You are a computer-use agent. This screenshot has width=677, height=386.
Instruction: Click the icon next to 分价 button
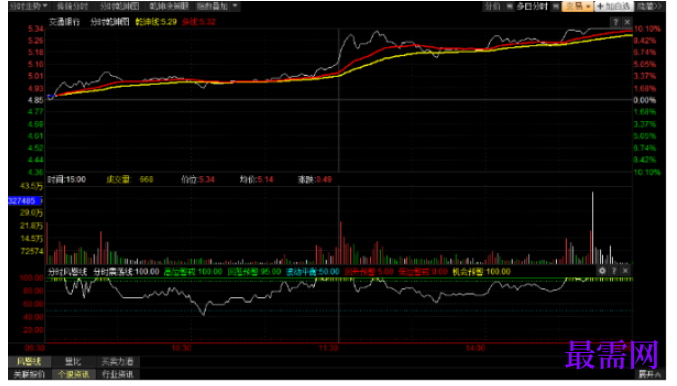tap(509, 6)
